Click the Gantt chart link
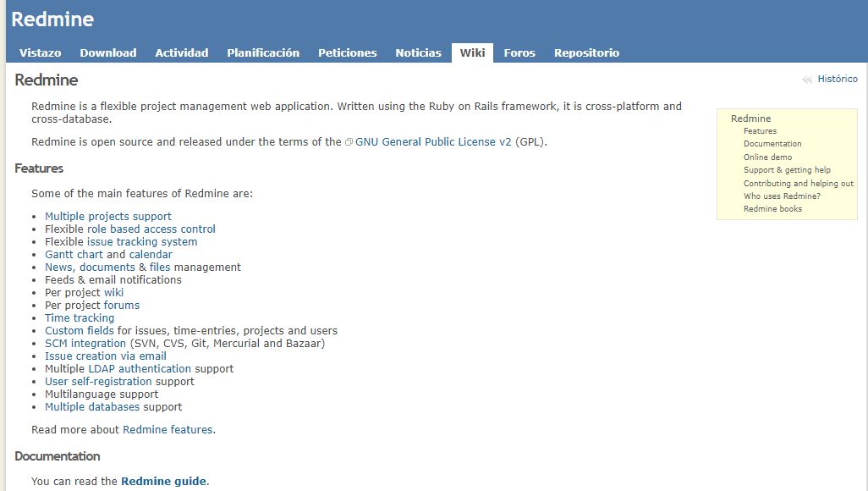Screen dimensions: 868x491 [74, 254]
